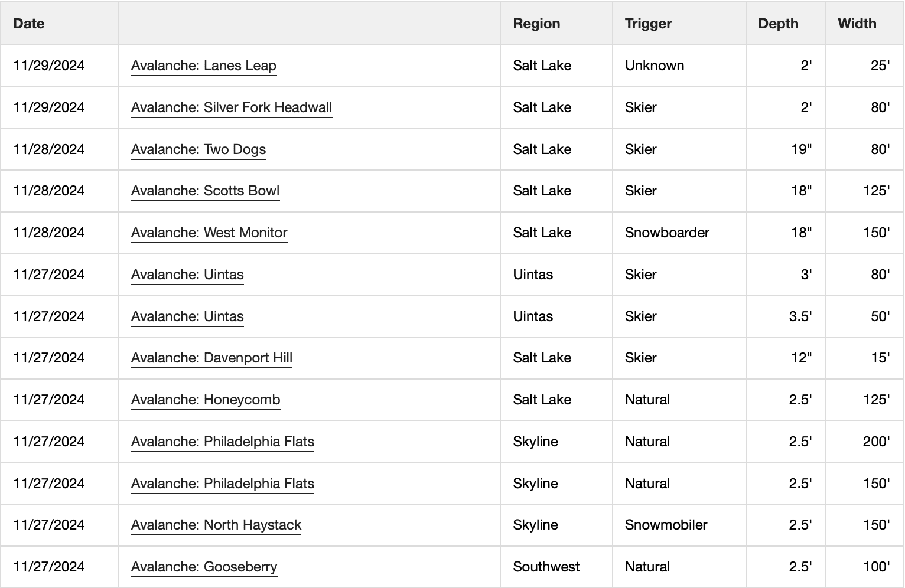Sort by the Depth column header
This screenshot has height=588, width=905.
click(x=778, y=24)
